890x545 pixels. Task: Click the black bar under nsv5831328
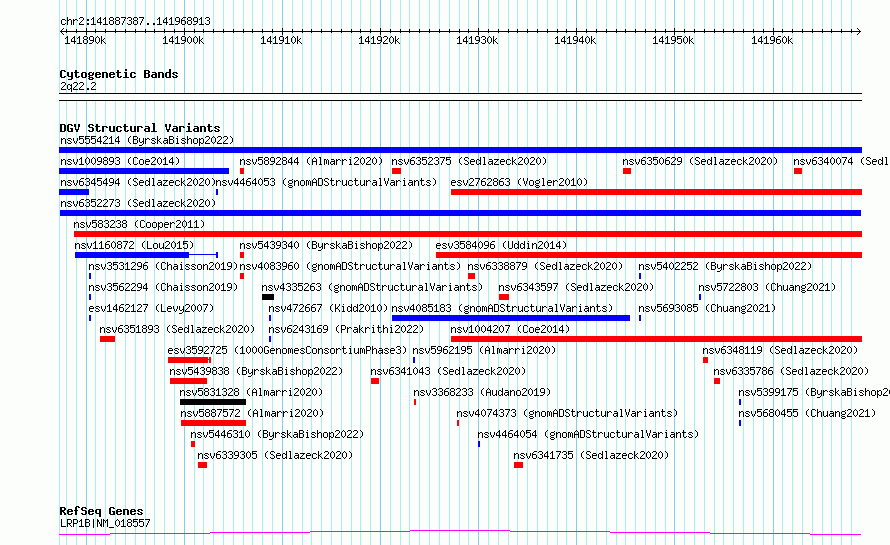[x=213, y=402]
